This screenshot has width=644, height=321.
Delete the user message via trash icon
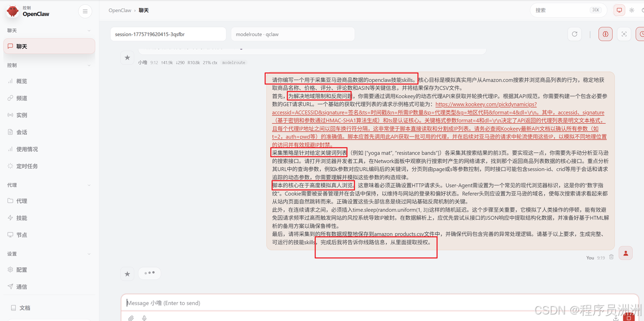tap(611, 257)
